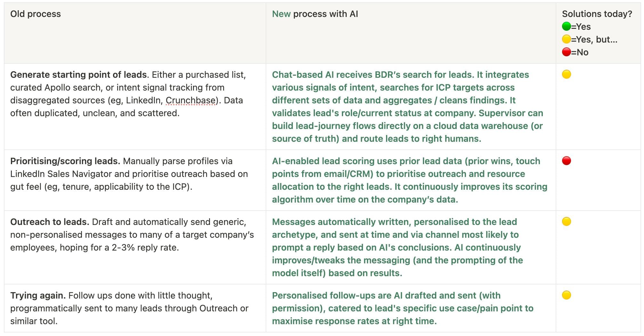Click the underlined word 'Crunchbase'
Screen dimensions: 644x336
[x=191, y=100]
